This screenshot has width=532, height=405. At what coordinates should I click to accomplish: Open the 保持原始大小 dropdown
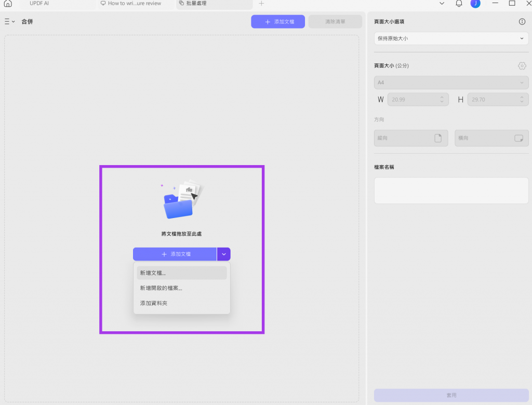tap(451, 38)
